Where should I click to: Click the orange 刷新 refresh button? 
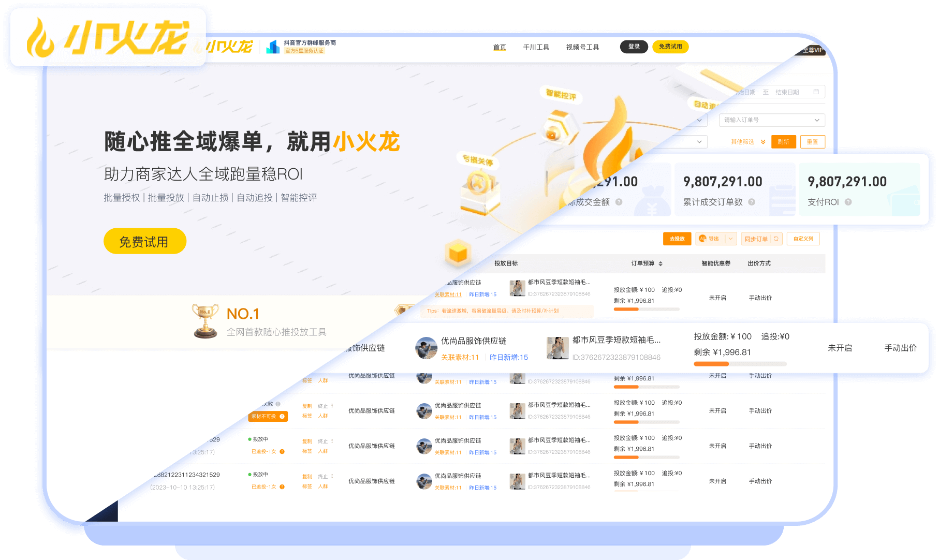coord(783,142)
